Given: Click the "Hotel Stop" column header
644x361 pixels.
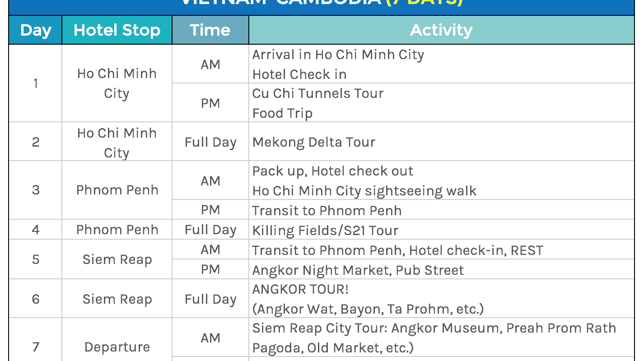Looking at the screenshot, I should pyautogui.click(x=117, y=30).
